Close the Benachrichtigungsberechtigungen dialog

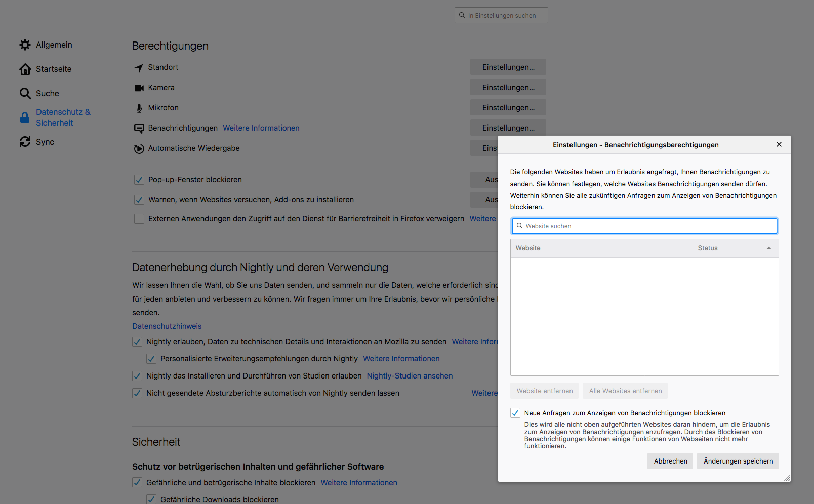[779, 145]
